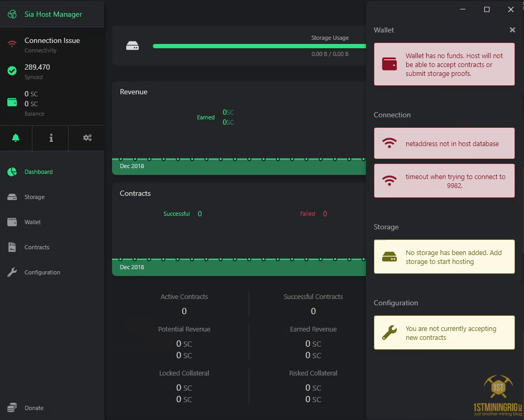Click the Storage Usage progress bar
Screen dimensions: 524x420
[x=259, y=46]
